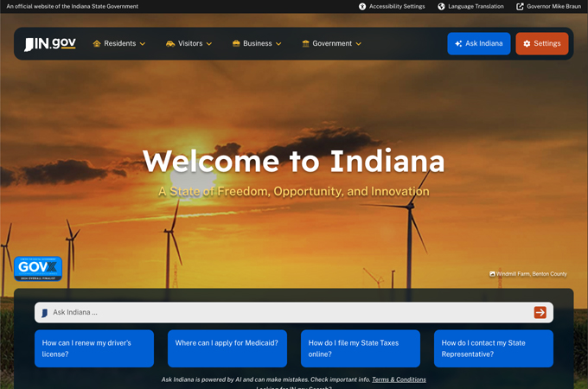The width and height of the screenshot is (588, 389).
Task: Open the Visitors menu
Action: click(189, 43)
